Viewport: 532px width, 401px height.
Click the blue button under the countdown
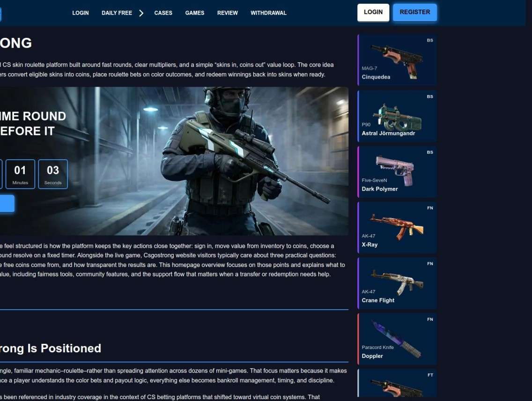[x=7, y=203]
